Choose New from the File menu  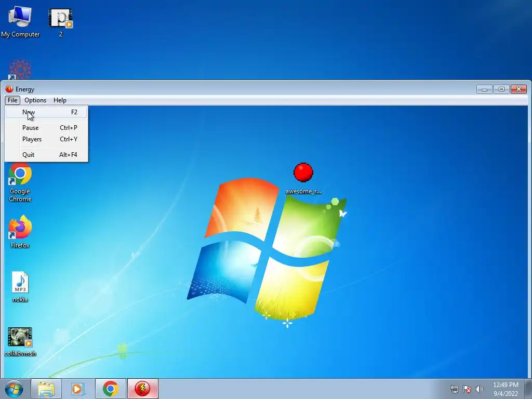point(46,112)
